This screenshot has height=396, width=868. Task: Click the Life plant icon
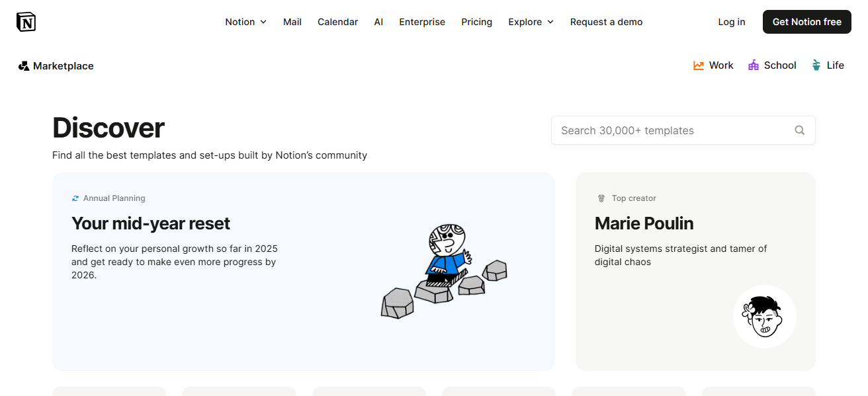point(816,65)
